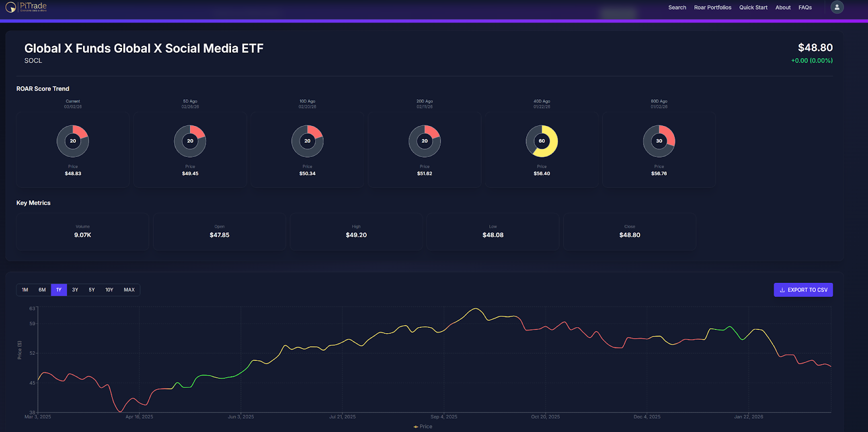Click the Volume 9.07K metric card
Viewport: 868px width, 432px height.
click(82, 232)
